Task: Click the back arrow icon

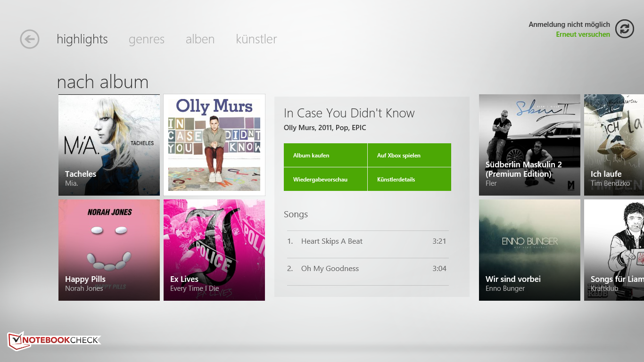Action: 30,39
